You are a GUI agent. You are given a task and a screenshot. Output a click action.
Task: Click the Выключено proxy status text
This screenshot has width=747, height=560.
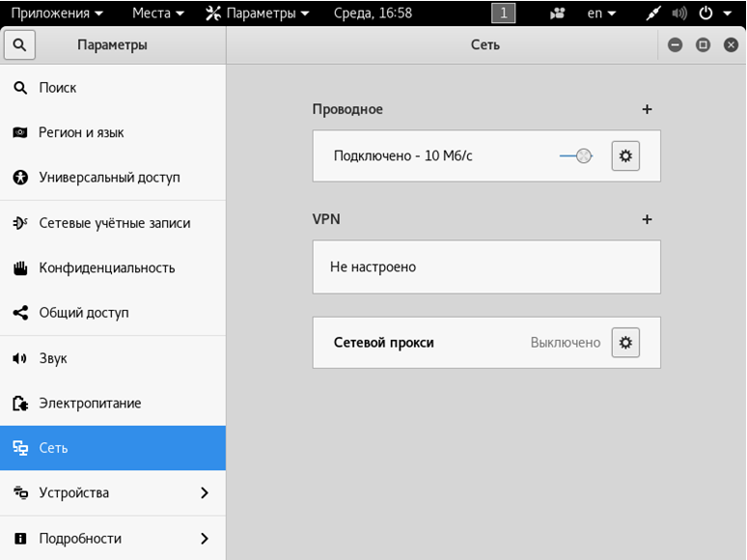[x=565, y=343]
